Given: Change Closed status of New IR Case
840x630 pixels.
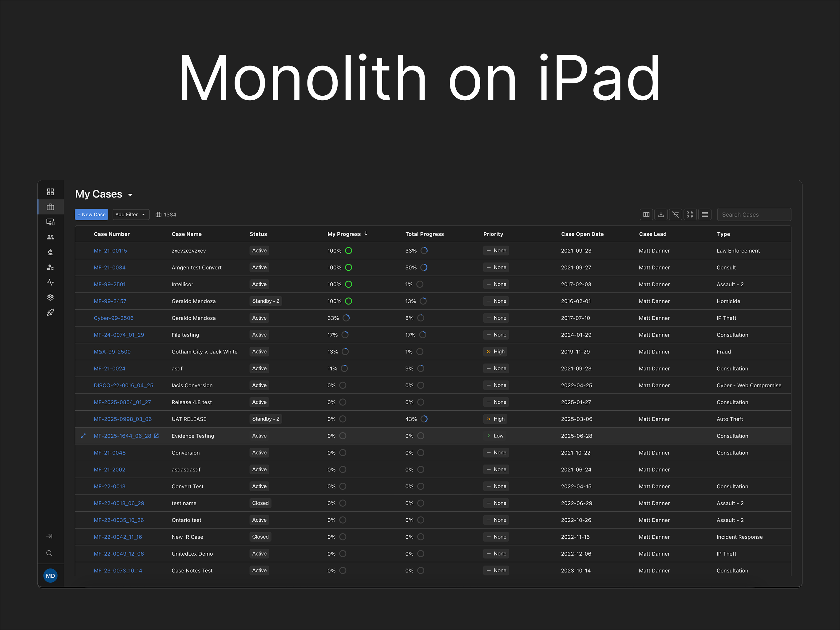Looking at the screenshot, I should pos(260,537).
